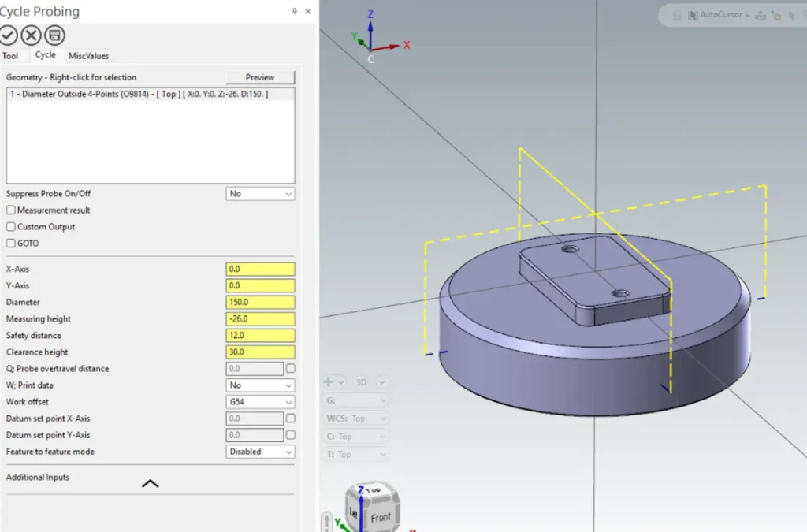Click the Measuring height field
The image size is (807, 532).
(260, 318)
